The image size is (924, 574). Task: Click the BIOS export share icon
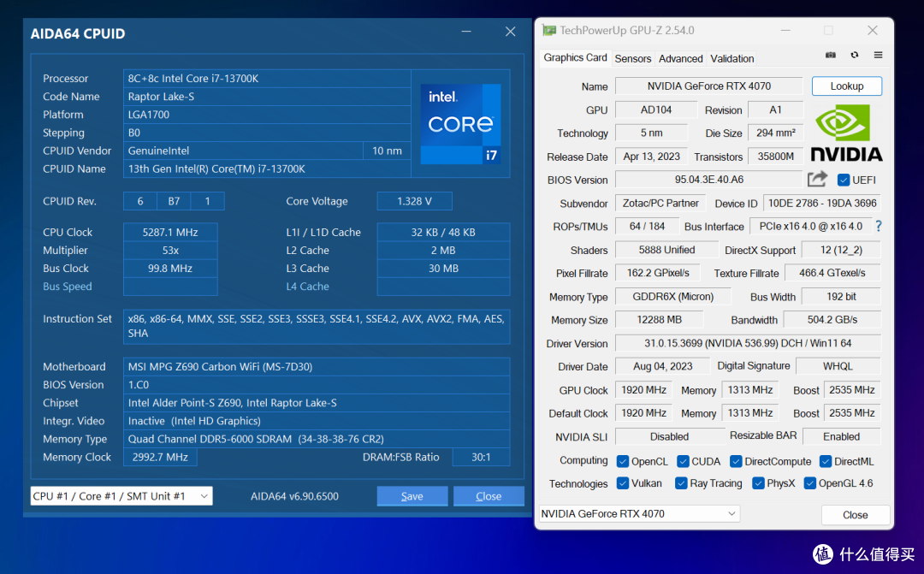(x=817, y=179)
